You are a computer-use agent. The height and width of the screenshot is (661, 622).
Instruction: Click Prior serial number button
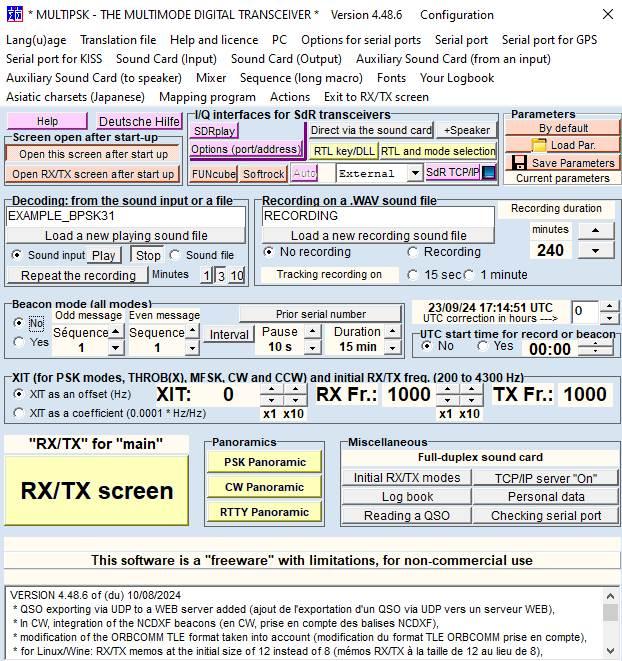[320, 314]
